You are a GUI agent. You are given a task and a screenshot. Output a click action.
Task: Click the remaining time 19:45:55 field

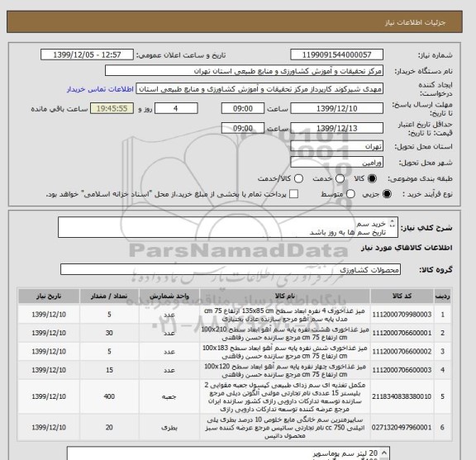click(x=112, y=108)
